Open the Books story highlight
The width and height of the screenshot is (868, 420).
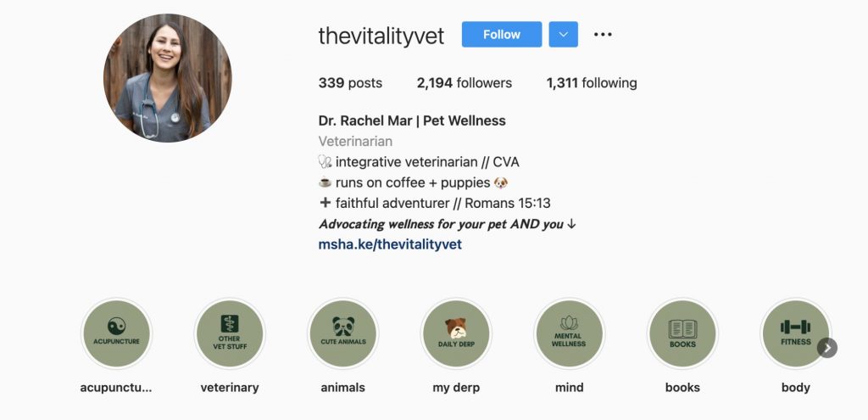(682, 333)
